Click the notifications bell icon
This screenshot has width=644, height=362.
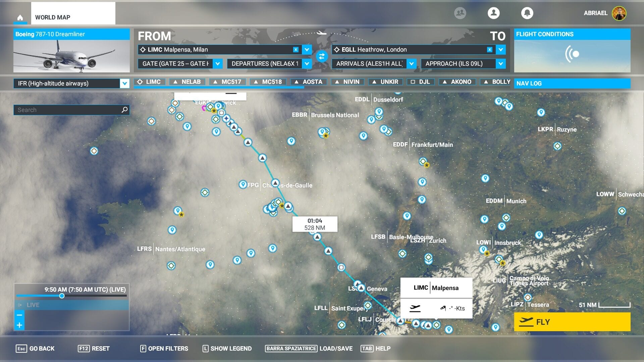[x=527, y=13]
